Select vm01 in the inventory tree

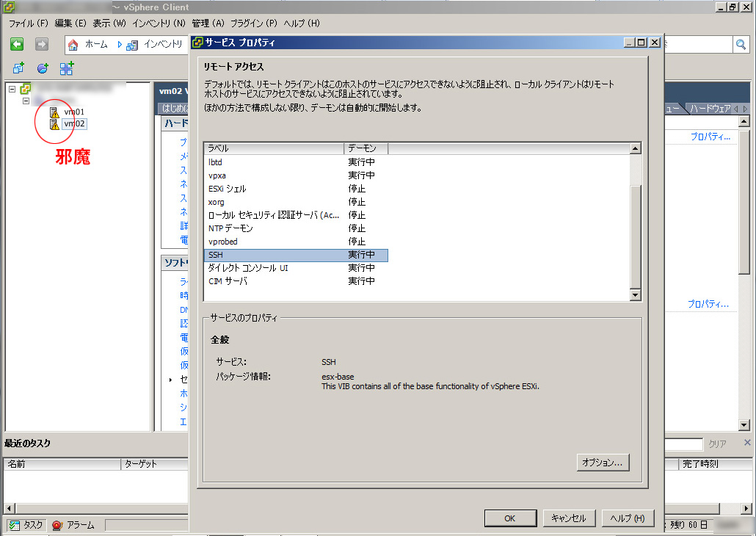pos(74,112)
